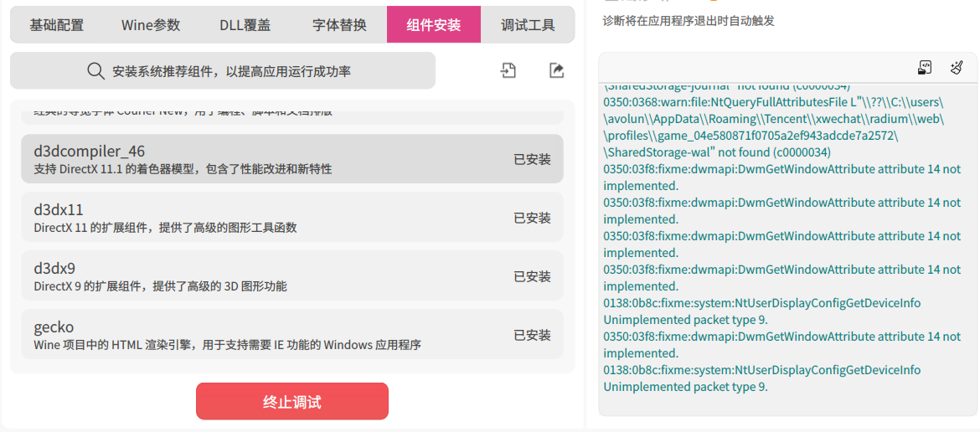
Task: Click 已安装 status for d3dx11
Action: click(533, 218)
